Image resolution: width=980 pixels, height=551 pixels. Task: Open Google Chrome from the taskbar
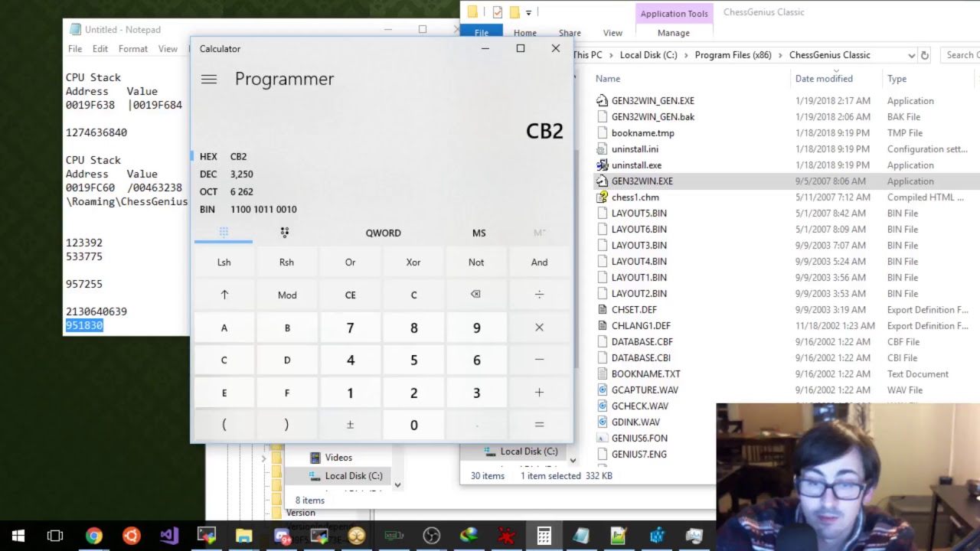[x=93, y=536]
